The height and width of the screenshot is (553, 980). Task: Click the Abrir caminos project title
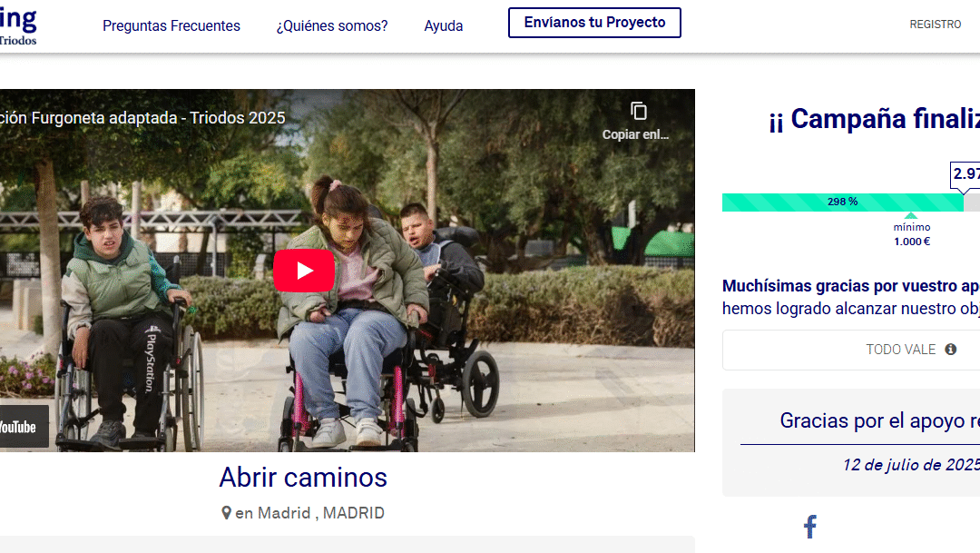(303, 478)
